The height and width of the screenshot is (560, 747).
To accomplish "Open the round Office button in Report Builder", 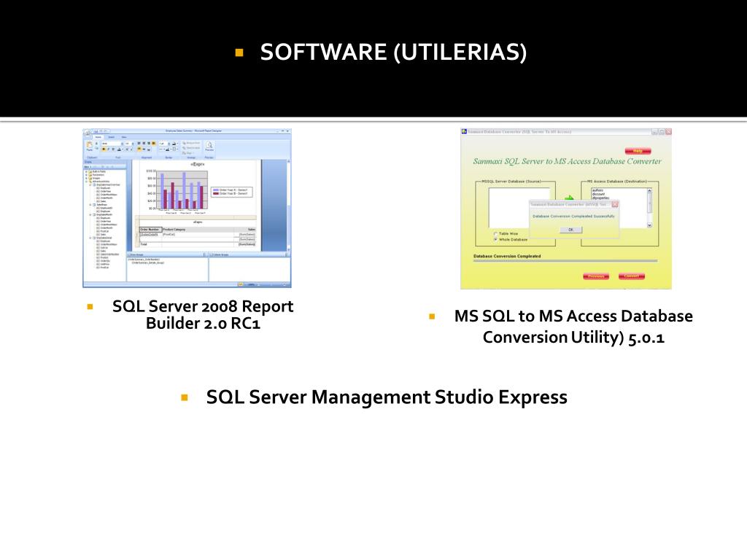I will (x=87, y=133).
